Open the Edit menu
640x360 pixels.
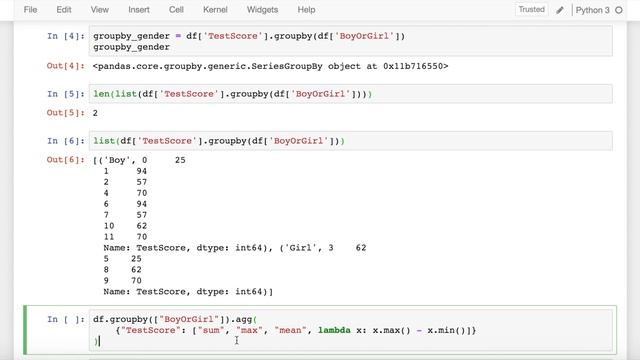pos(64,10)
